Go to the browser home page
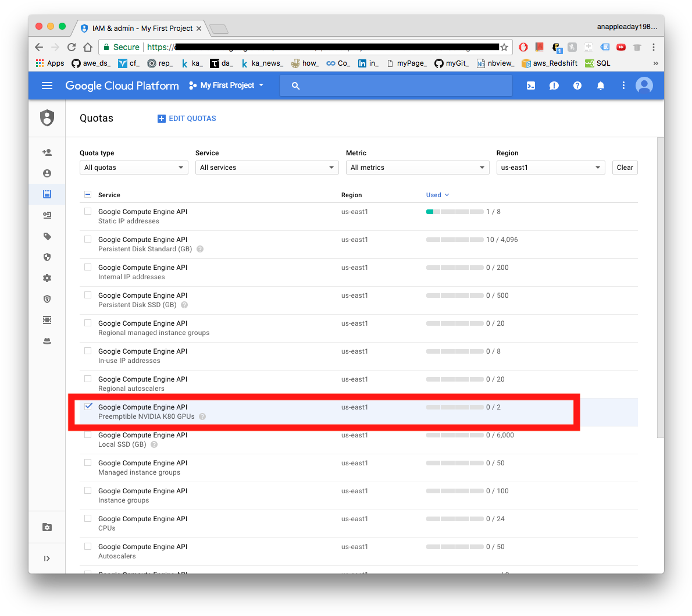692x616 pixels. (88, 47)
